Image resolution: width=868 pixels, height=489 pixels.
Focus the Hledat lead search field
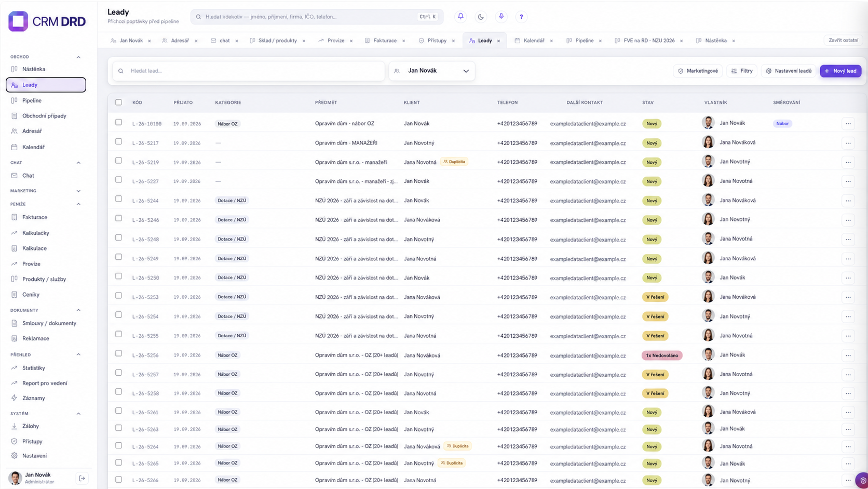(x=249, y=71)
